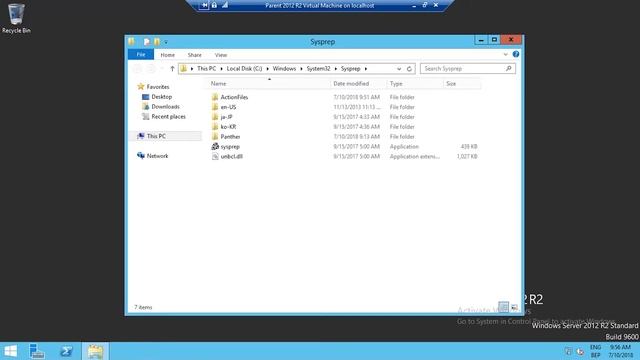The image size is (640, 360).
Task: Select the ja-JP folder
Action: [x=226, y=117]
